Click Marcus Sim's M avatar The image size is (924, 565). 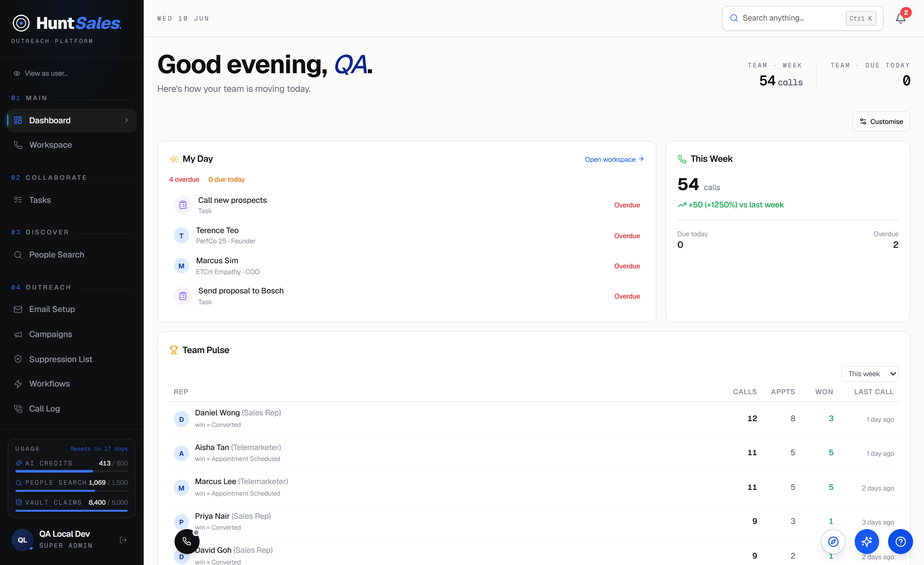(182, 265)
